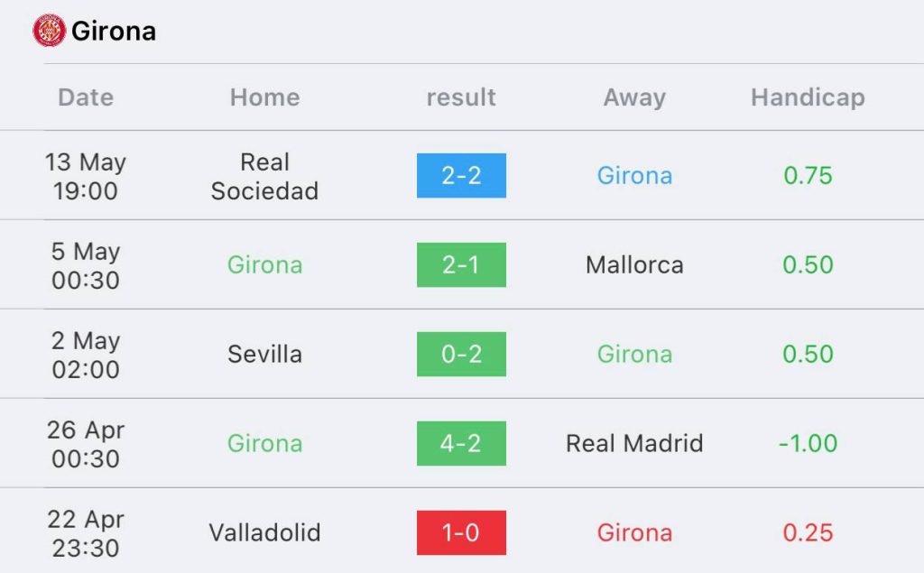
Task: Select the 13 May 19:00 match date
Action: click(x=86, y=176)
